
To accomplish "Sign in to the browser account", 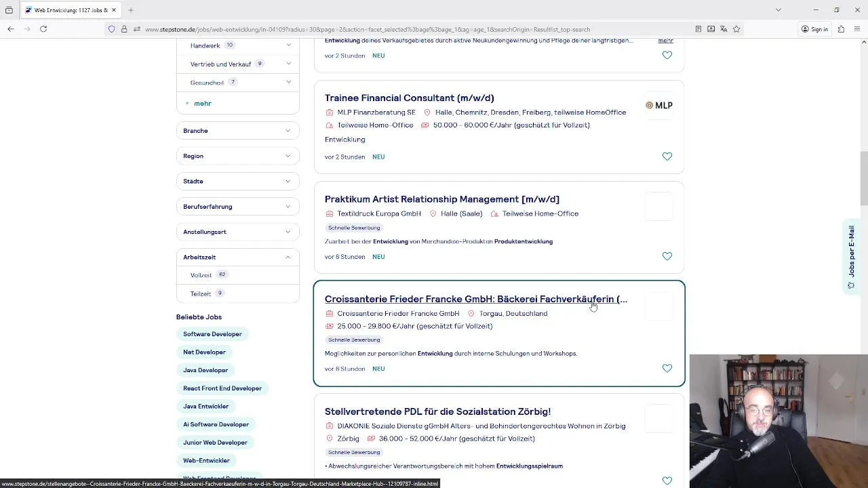I will [x=814, y=29].
